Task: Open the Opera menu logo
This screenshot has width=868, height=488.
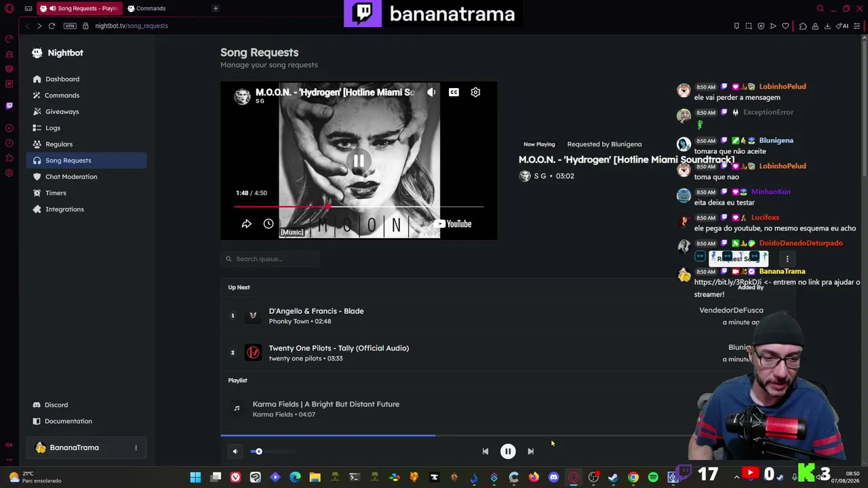Action: pos(9,9)
